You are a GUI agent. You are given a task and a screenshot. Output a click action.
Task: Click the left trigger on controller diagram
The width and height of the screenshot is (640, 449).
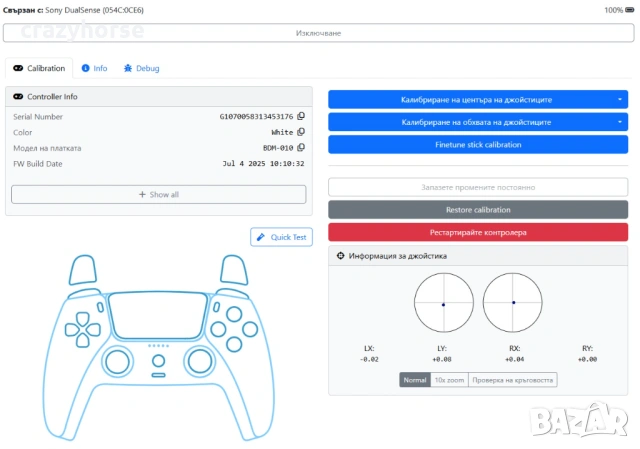click(x=83, y=270)
